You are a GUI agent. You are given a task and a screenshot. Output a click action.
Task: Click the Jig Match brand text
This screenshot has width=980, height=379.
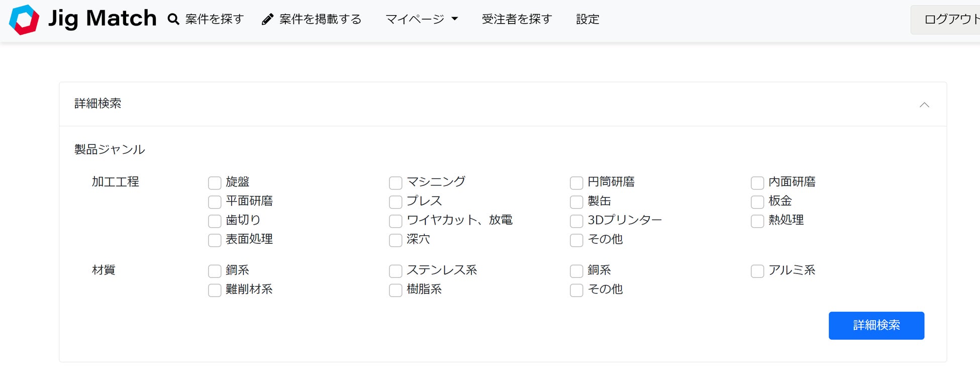pyautogui.click(x=102, y=19)
